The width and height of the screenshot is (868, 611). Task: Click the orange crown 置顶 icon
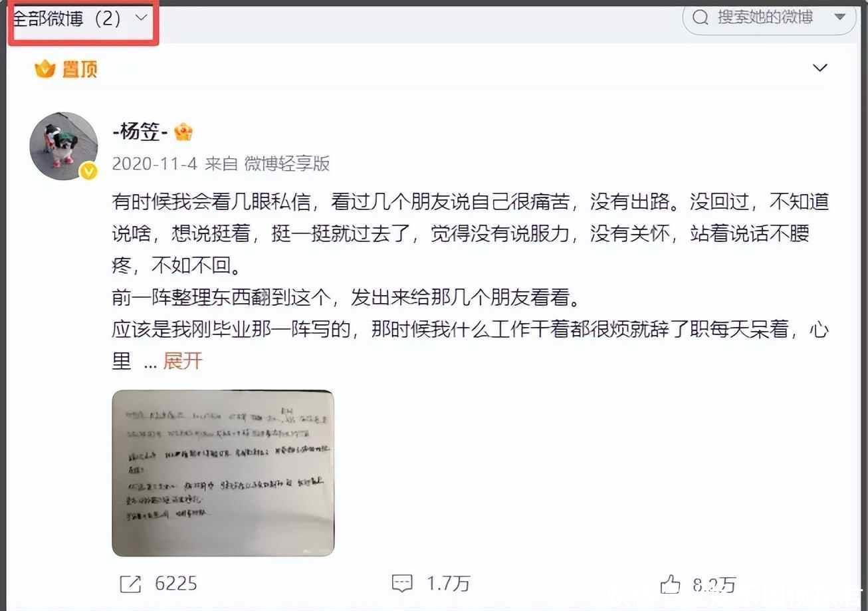45,68
